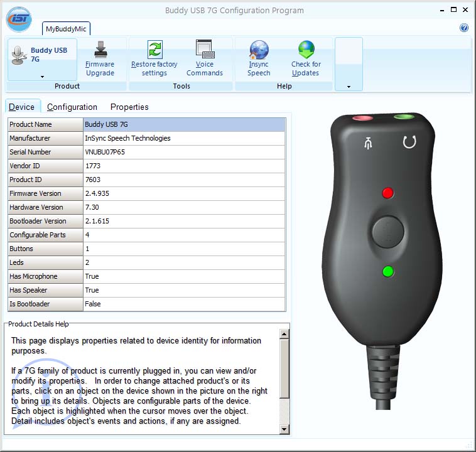Click the red LED on device image
The width and height of the screenshot is (476, 452).
click(388, 193)
